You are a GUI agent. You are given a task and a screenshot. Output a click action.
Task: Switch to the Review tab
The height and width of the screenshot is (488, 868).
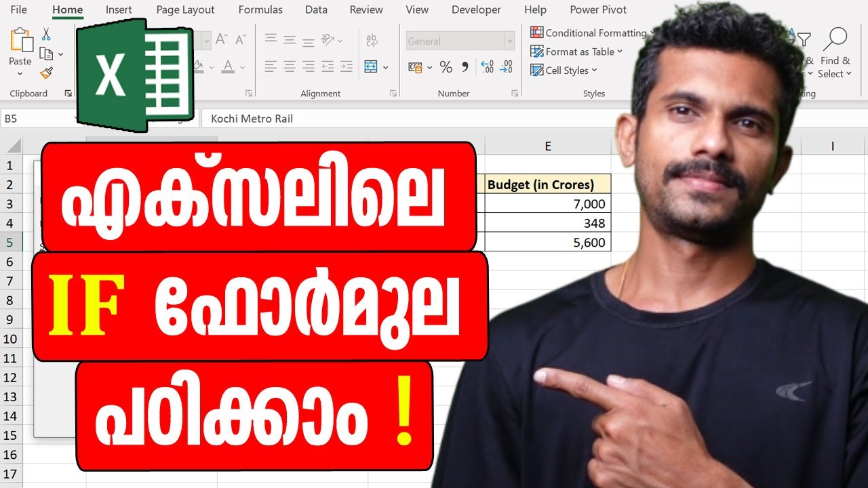[366, 9]
